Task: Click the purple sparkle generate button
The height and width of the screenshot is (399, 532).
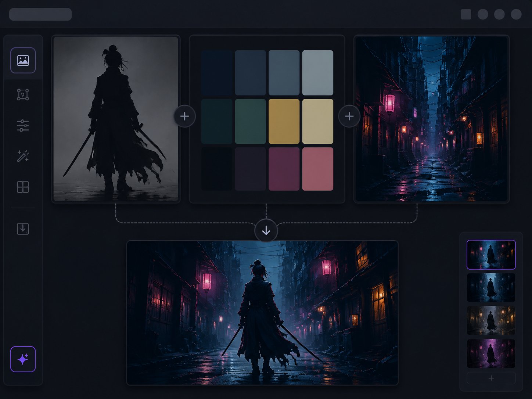Action: pos(23,359)
